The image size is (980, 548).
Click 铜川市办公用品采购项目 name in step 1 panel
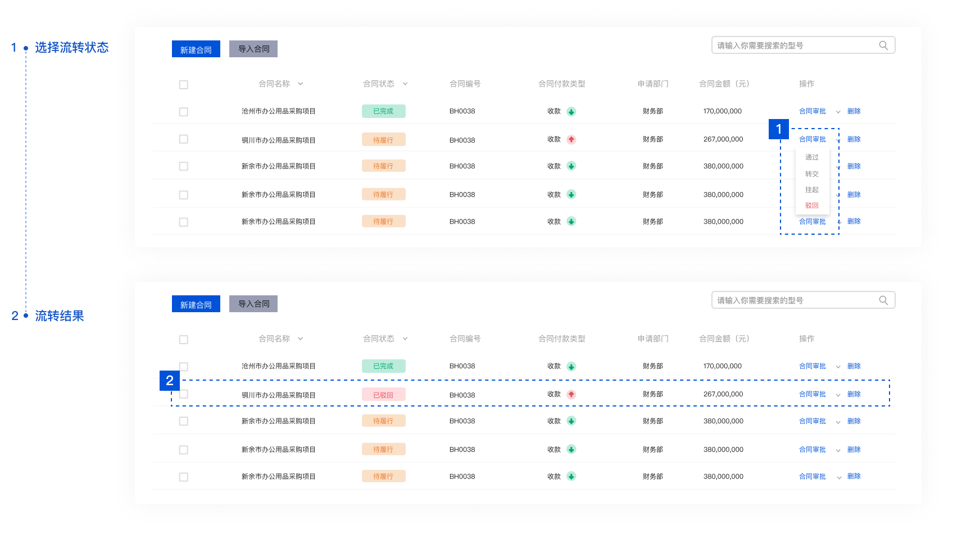coord(279,140)
